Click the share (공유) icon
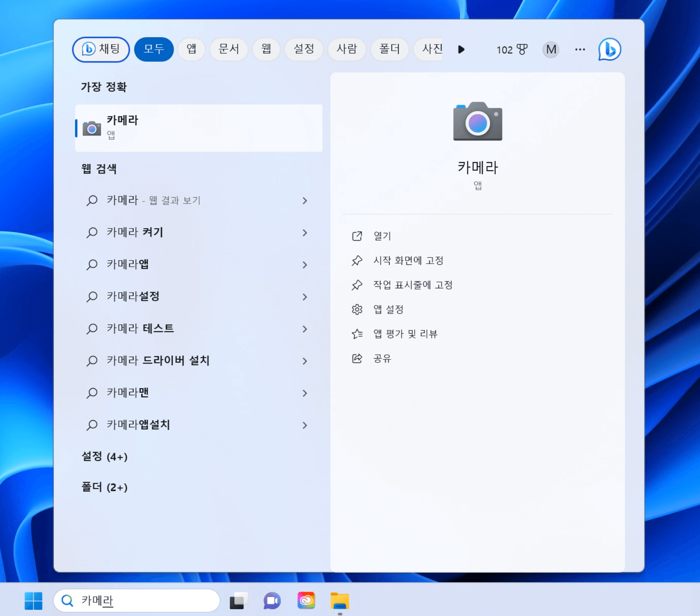This screenshot has height=616, width=700. 357,358
